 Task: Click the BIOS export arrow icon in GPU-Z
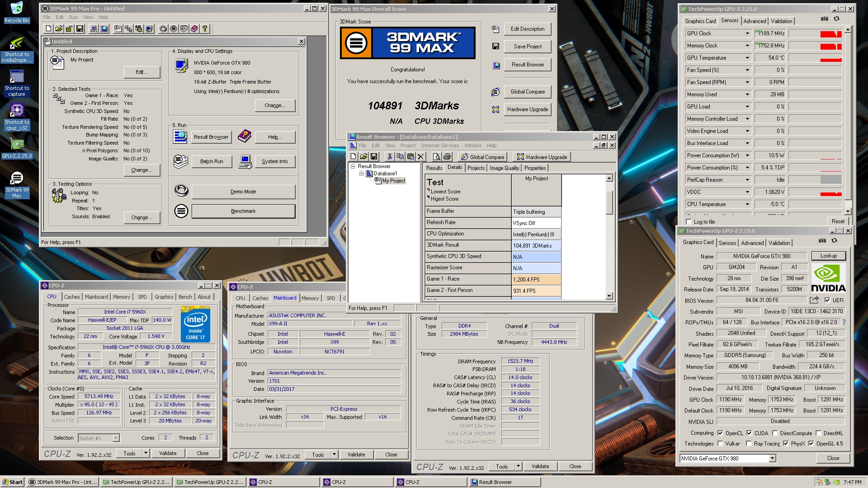coord(814,300)
